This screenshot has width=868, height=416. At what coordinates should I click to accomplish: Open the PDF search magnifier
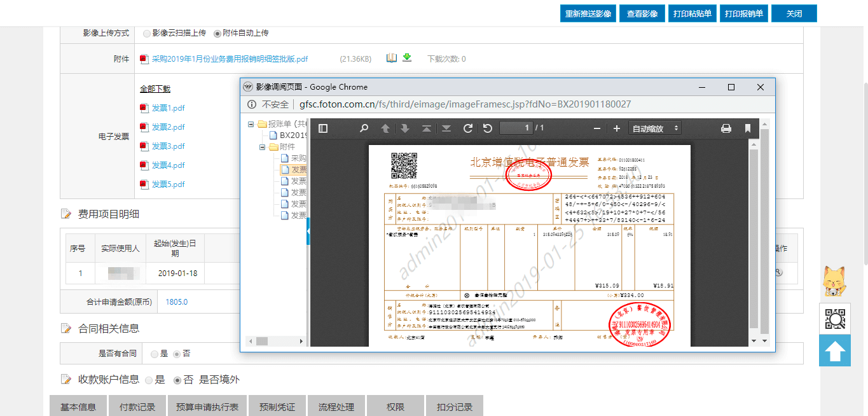point(364,128)
